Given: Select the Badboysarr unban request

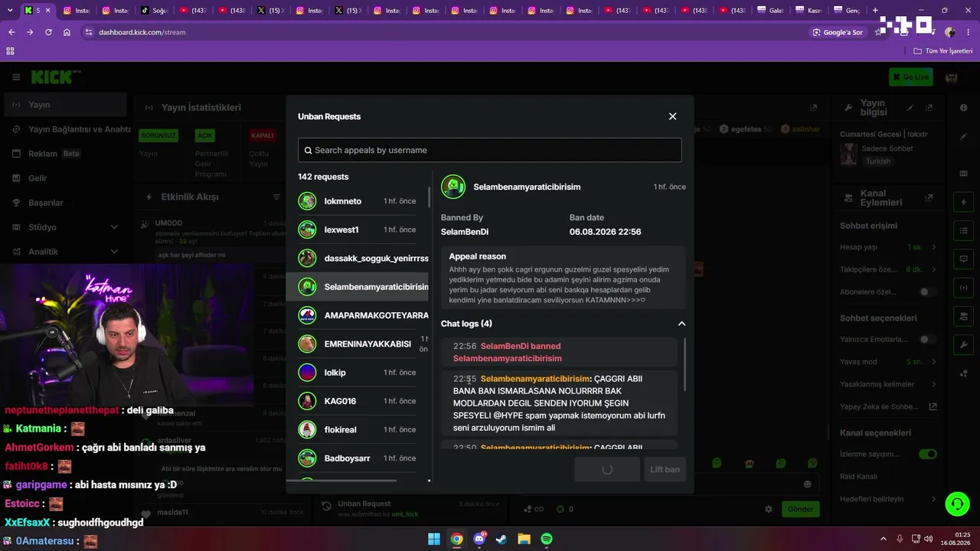Looking at the screenshot, I should [x=358, y=458].
